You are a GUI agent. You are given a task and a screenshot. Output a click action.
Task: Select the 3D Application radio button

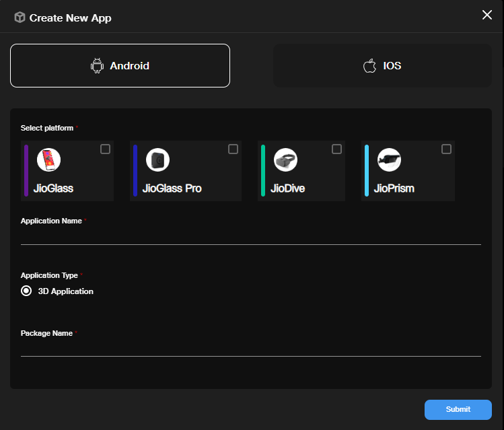[x=26, y=291]
